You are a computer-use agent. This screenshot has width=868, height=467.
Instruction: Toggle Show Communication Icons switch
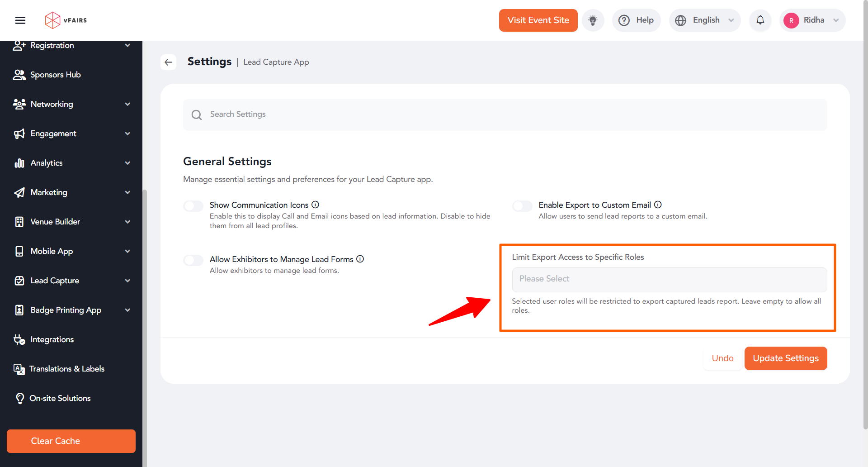tap(193, 206)
